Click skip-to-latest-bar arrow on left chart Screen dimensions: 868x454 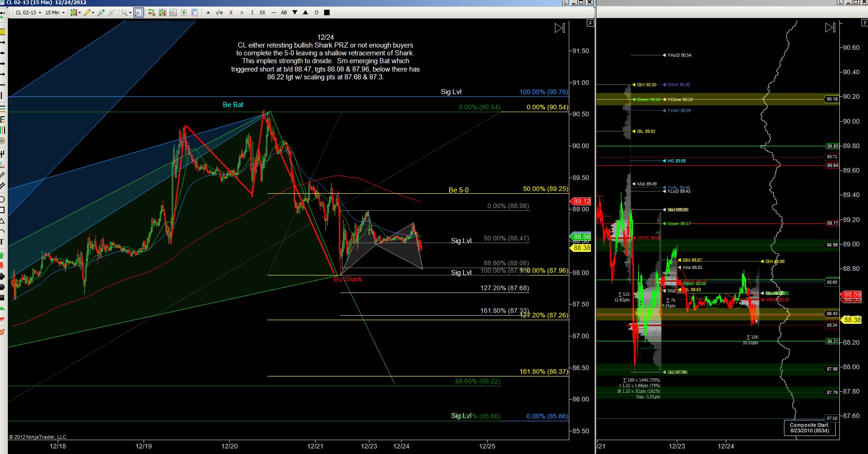pyautogui.click(x=560, y=28)
